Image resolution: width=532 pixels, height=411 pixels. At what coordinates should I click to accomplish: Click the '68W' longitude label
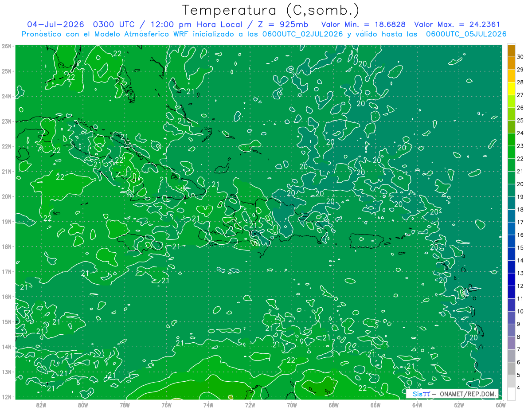(333, 404)
